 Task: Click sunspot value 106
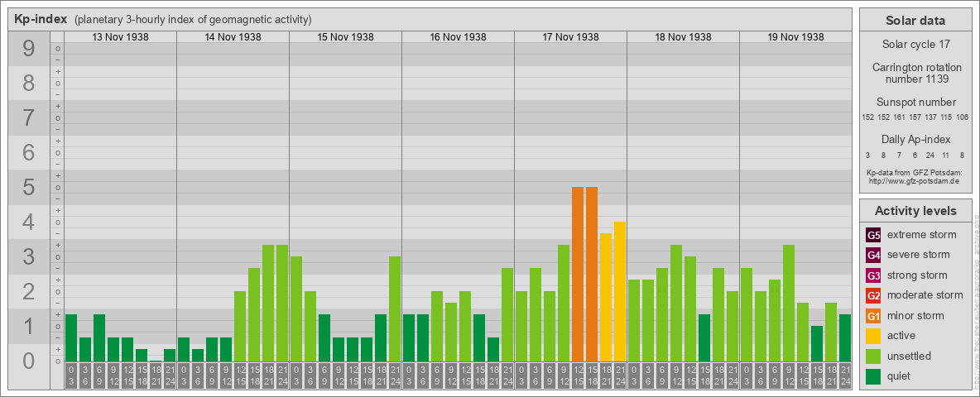[x=962, y=117]
